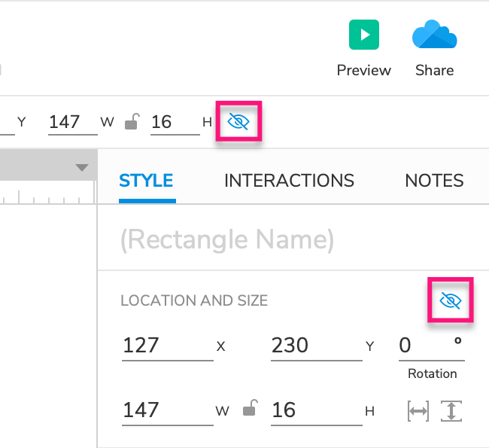Click the fit height to text icon
489x448 pixels.
pyautogui.click(x=451, y=411)
